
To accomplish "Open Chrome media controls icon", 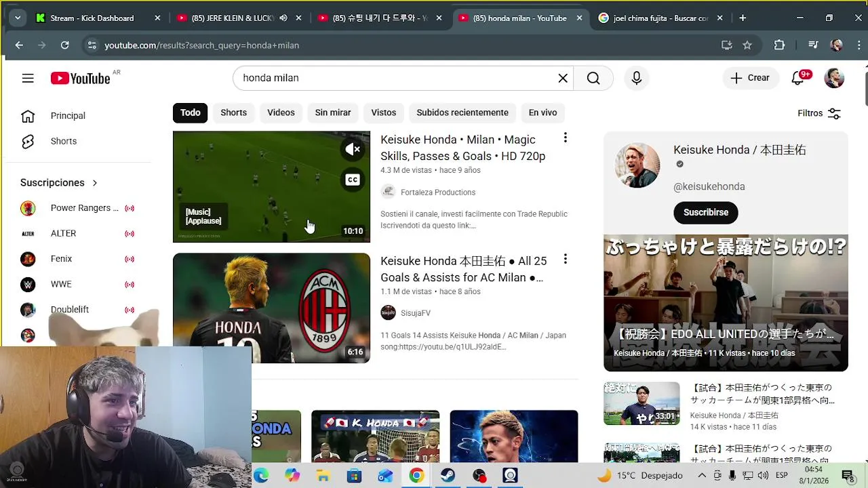I will pyautogui.click(x=813, y=45).
